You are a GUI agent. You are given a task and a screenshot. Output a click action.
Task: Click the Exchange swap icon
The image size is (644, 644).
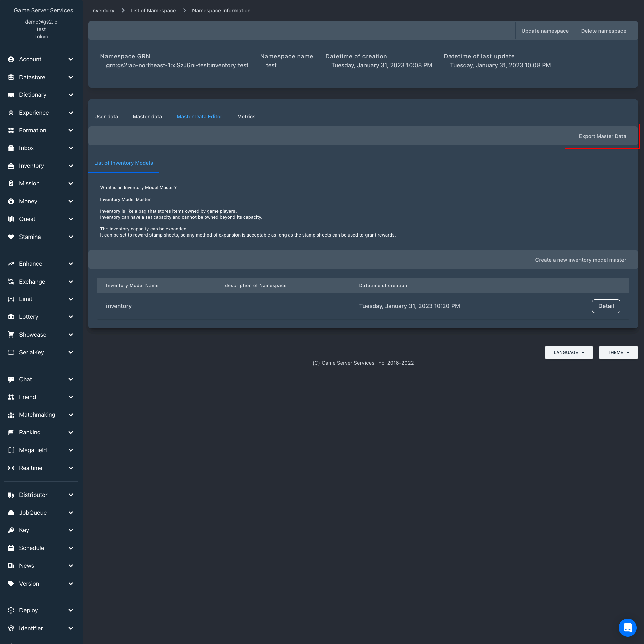click(11, 282)
